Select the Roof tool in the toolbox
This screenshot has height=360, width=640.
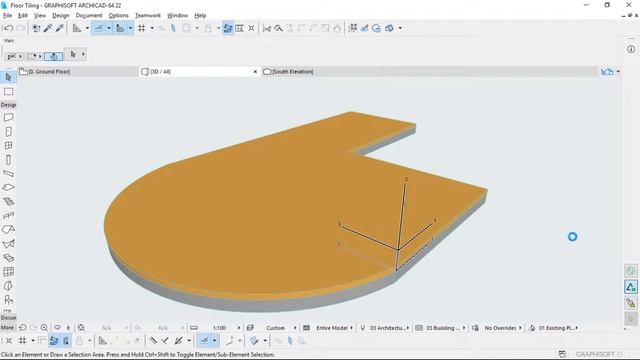pyautogui.click(x=8, y=229)
